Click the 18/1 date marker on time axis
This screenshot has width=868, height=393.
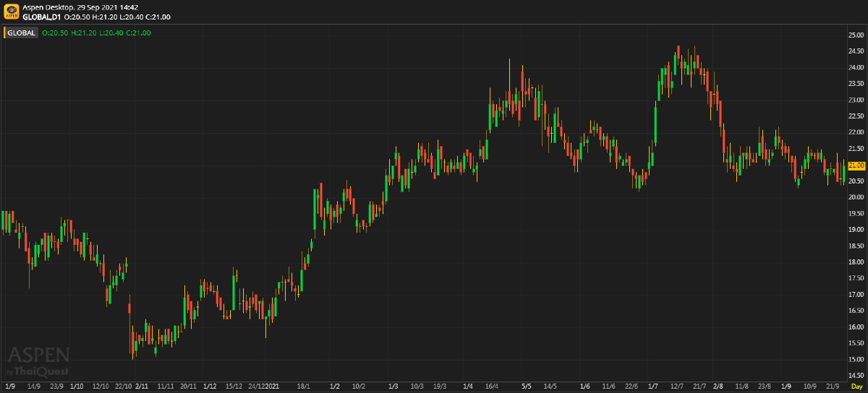click(304, 387)
